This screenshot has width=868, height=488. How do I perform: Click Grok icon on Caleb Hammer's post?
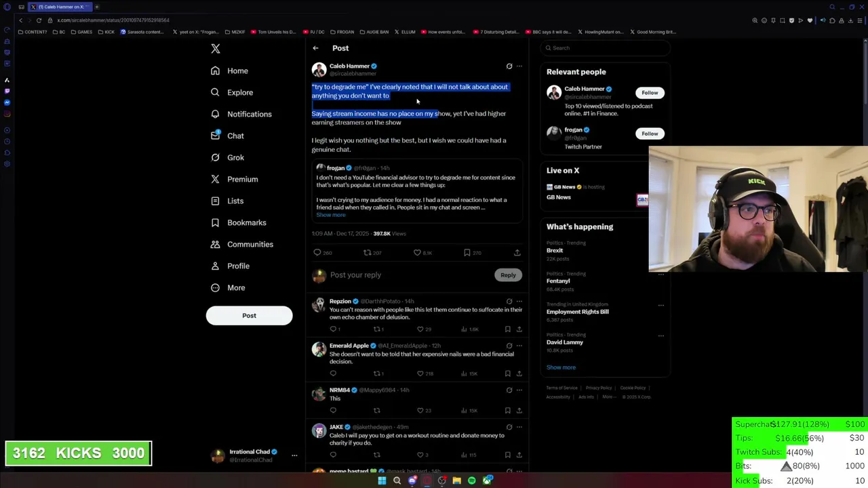(509, 66)
